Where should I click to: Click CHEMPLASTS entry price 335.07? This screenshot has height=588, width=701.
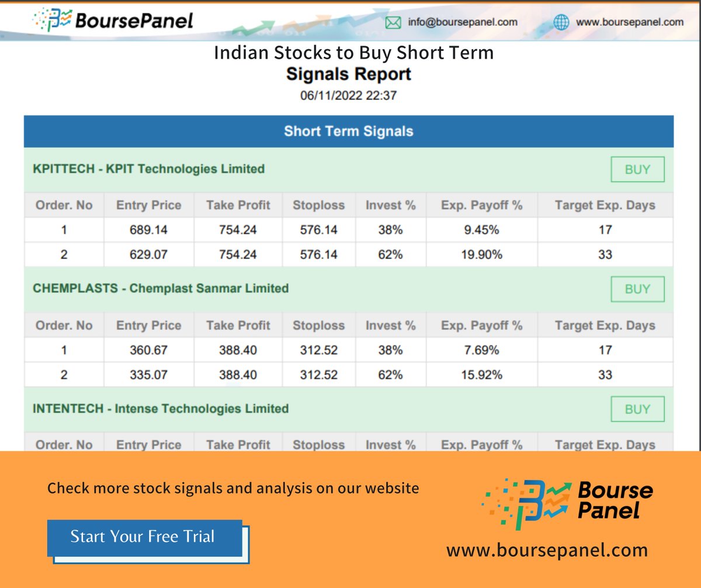click(x=148, y=375)
